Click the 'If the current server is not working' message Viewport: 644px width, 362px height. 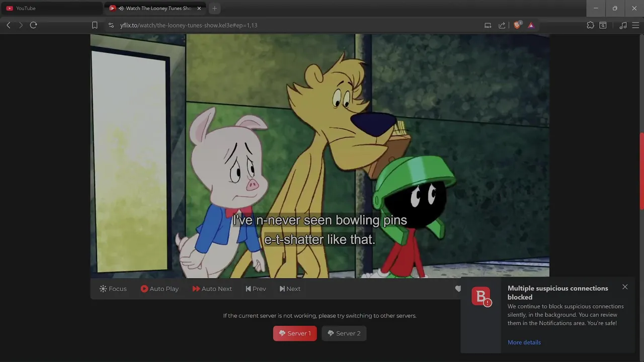tap(320, 316)
